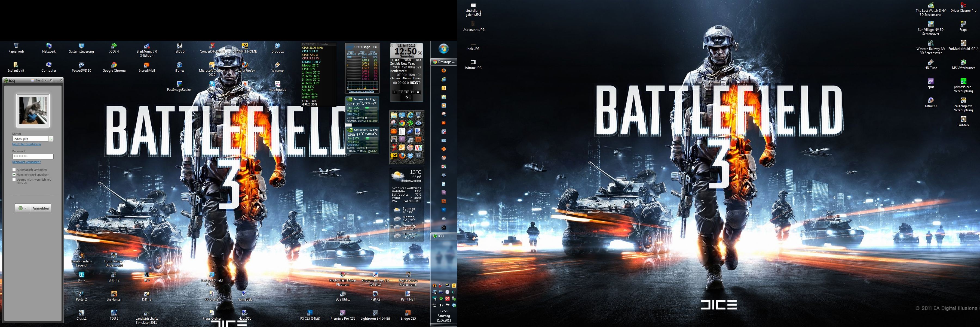The image size is (980, 327).
Task: Launch StarMoney 7.0 S-Edition shortcut
Action: pos(147,50)
